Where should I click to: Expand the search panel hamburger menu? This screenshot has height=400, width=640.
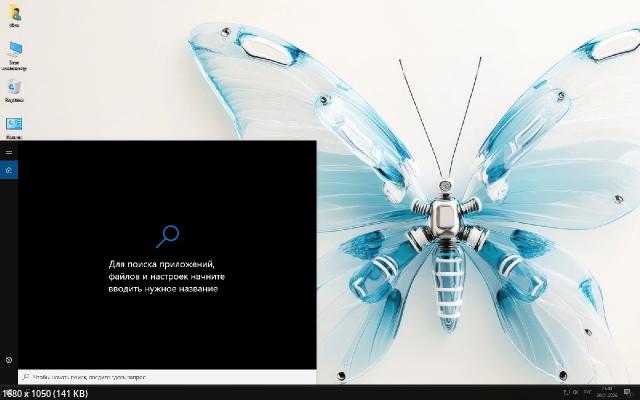(8, 152)
